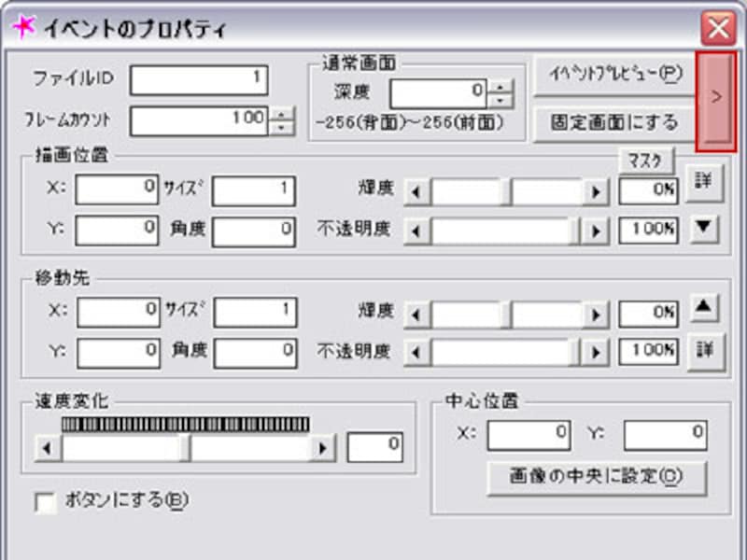Viewport: 747px width, 560px height.
Task: Click right arrow of 描画位置 不透明度 slider
Action: click(x=596, y=231)
